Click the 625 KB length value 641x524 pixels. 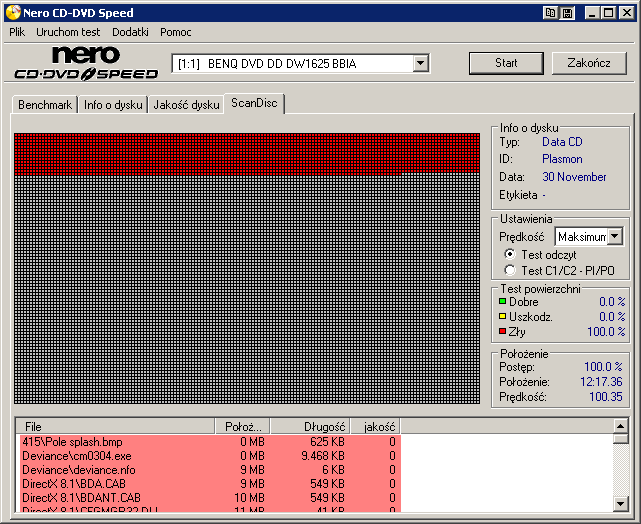coord(327,442)
